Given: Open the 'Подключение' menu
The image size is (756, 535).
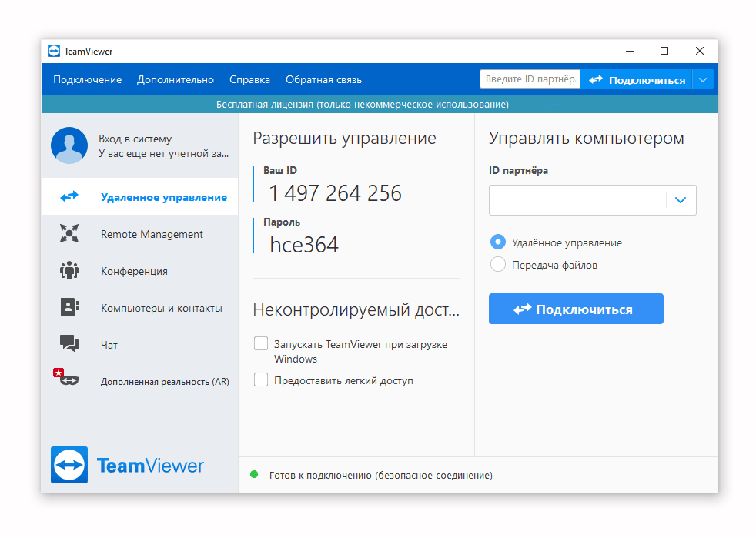Looking at the screenshot, I should [88, 79].
